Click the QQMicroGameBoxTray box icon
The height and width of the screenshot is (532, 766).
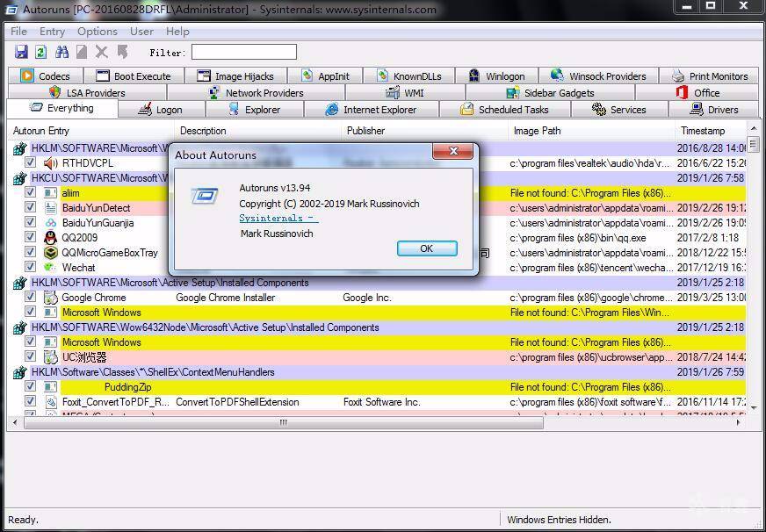coord(50,253)
